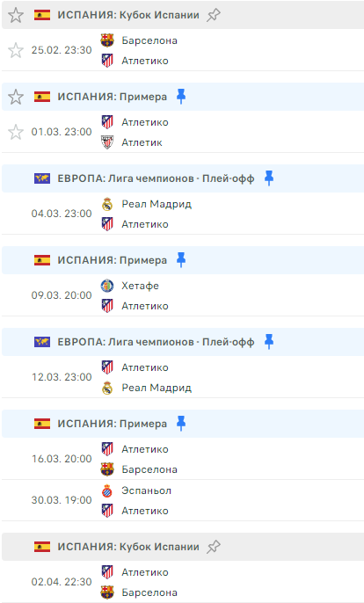This screenshot has width=364, height=603.
Task: Toggle favorite star for Кубок Испании header
Action: coord(16,16)
